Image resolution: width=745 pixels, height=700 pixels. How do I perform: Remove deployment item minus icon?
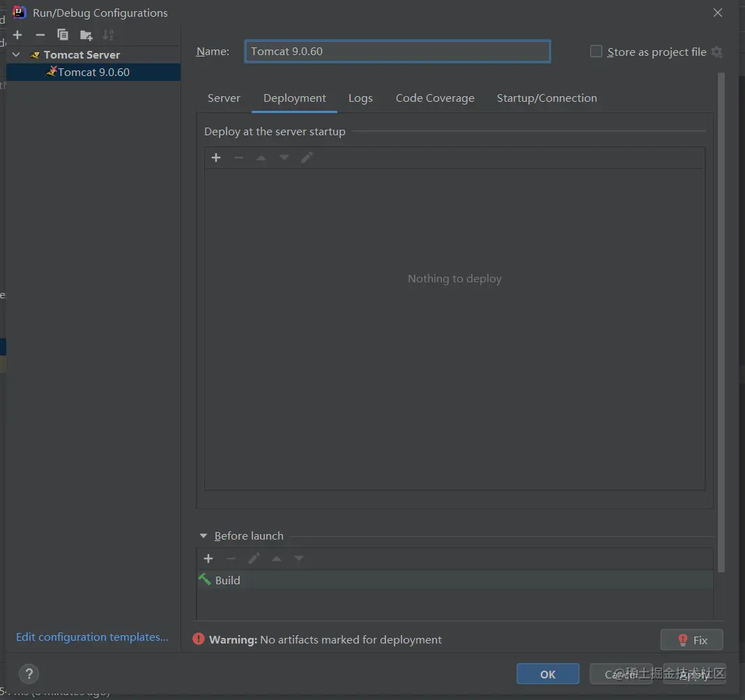[x=239, y=158]
